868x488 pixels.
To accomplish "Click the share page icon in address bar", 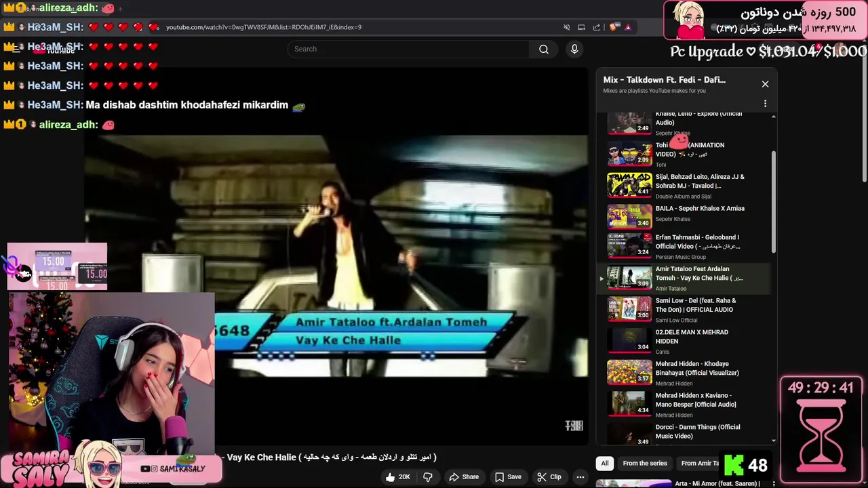I will pyautogui.click(x=597, y=27).
